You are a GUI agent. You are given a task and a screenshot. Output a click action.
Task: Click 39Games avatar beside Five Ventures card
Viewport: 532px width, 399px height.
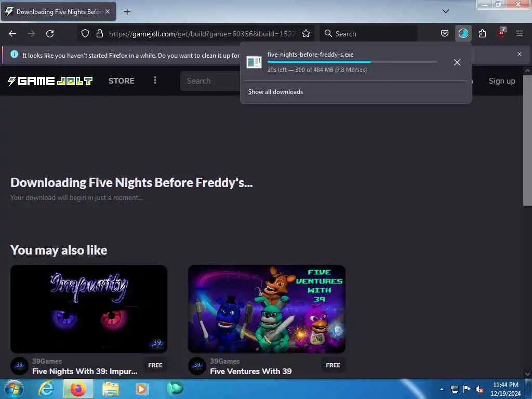[x=197, y=366]
